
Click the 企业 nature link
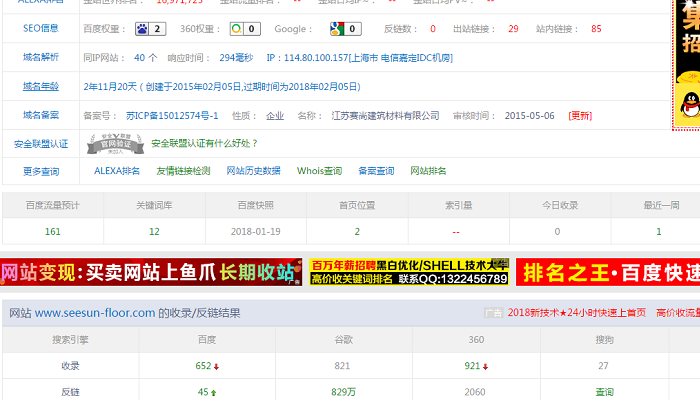point(275,116)
